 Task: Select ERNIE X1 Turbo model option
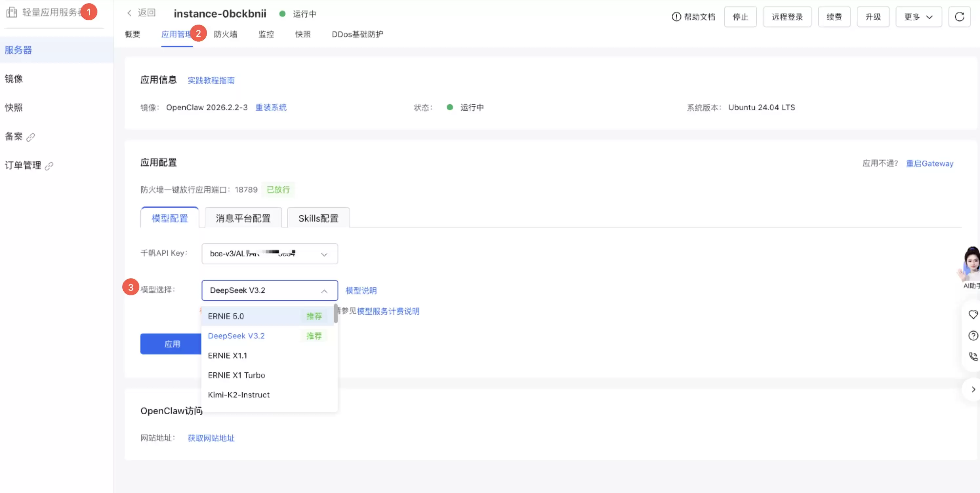click(x=268, y=375)
